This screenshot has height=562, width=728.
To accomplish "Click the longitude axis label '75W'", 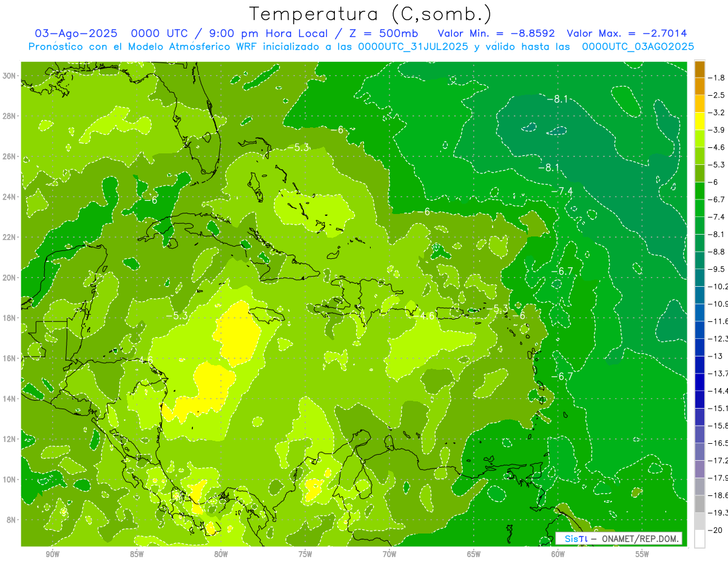I will pos(305,554).
